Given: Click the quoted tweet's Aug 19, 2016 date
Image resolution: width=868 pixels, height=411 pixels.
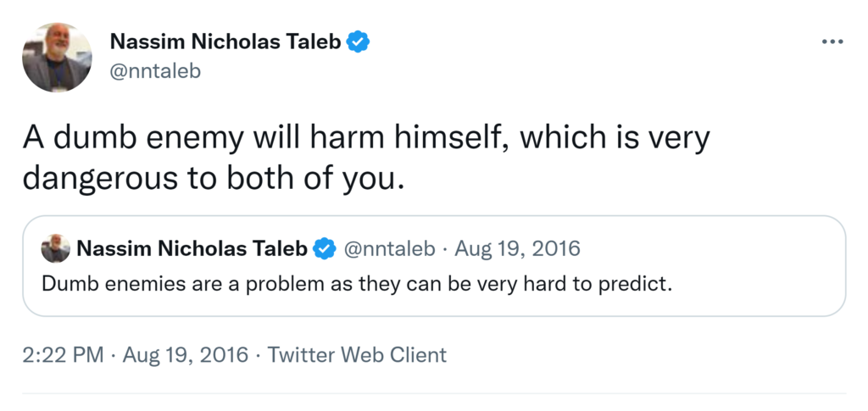Looking at the screenshot, I should [x=517, y=248].
